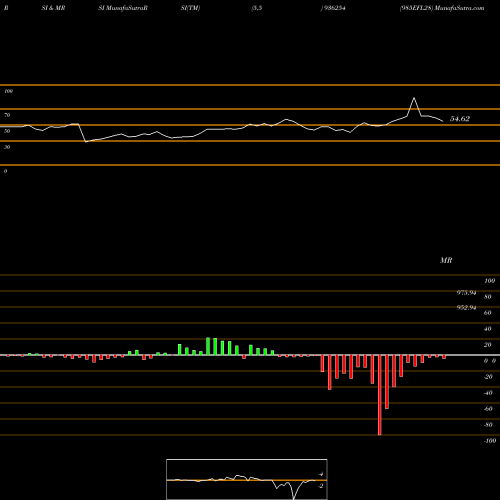Screen dimensions: 500x500
Task: Click the RSI line's peak spike
Action: pos(414,98)
